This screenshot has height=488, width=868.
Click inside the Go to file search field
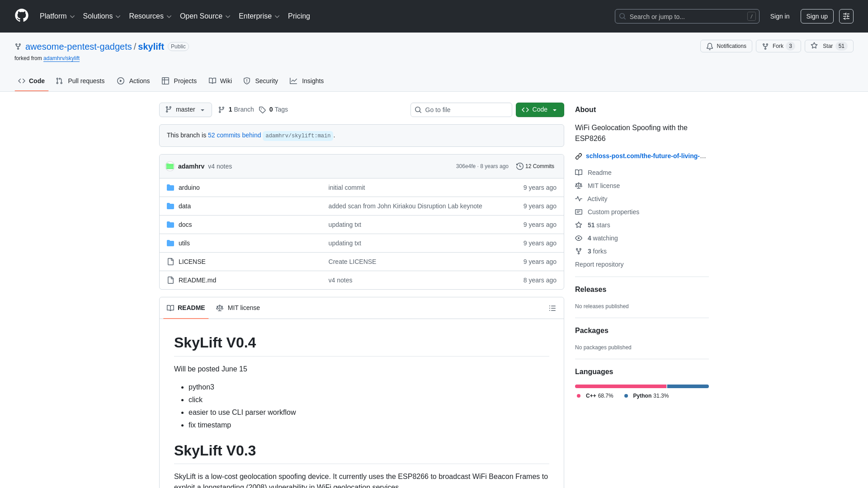point(461,110)
